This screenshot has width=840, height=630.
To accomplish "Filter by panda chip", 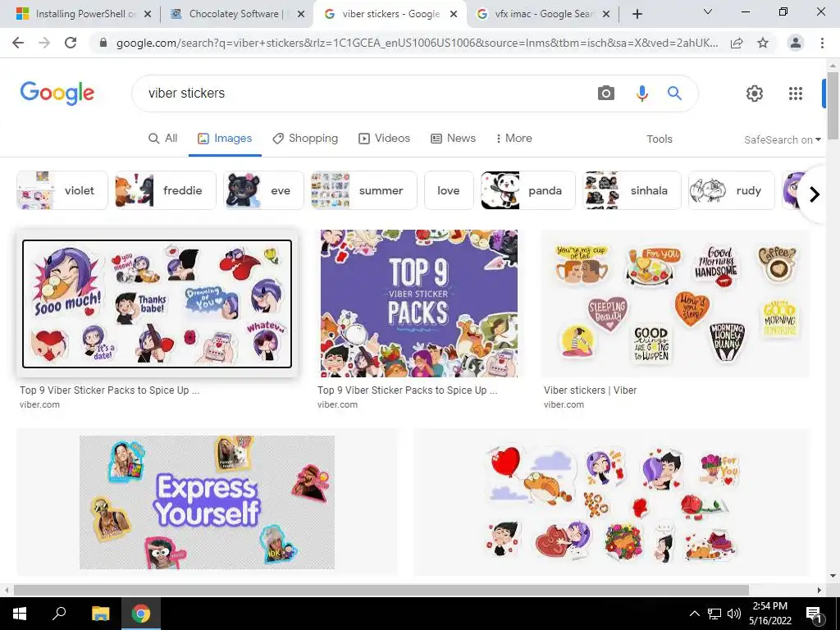I will [x=527, y=190].
